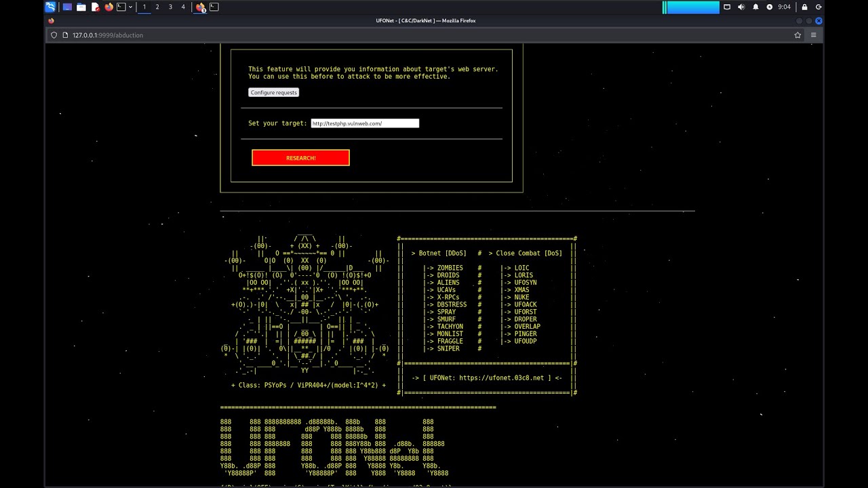Click the shield tracking protection icon
The height and width of the screenshot is (488, 868).
point(54,35)
